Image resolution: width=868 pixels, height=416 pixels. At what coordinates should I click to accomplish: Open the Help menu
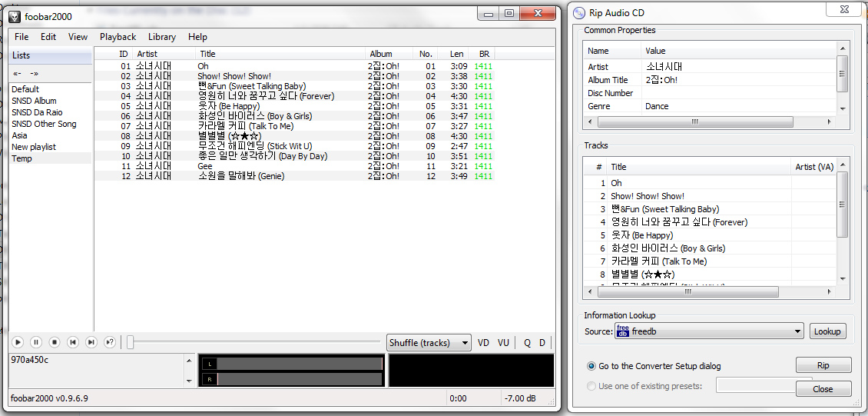[197, 37]
